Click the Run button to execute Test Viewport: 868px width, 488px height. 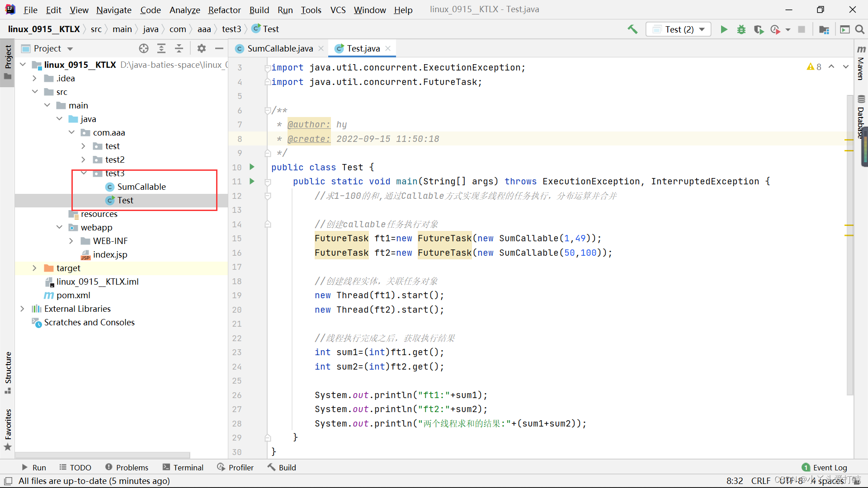click(723, 28)
